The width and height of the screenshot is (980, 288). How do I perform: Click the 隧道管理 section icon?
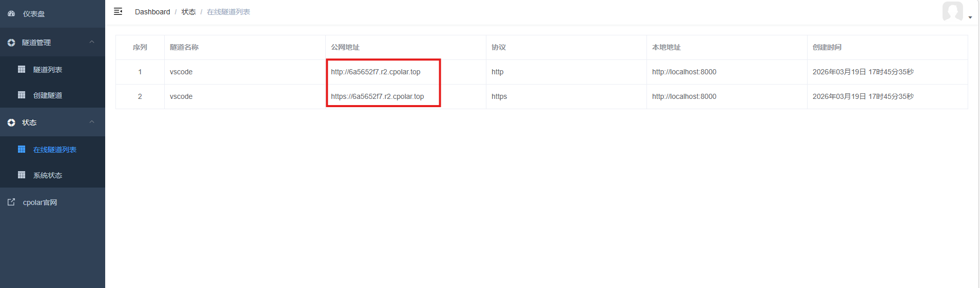[11, 43]
